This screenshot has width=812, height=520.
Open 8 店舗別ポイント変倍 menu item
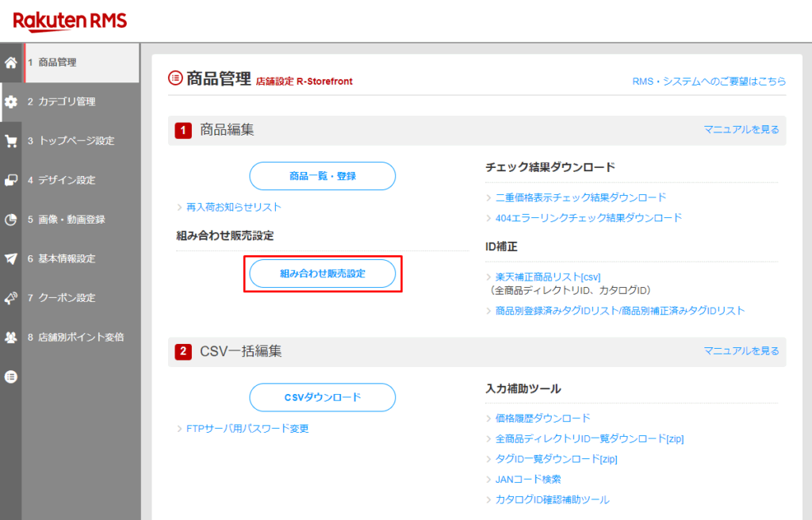click(80, 337)
